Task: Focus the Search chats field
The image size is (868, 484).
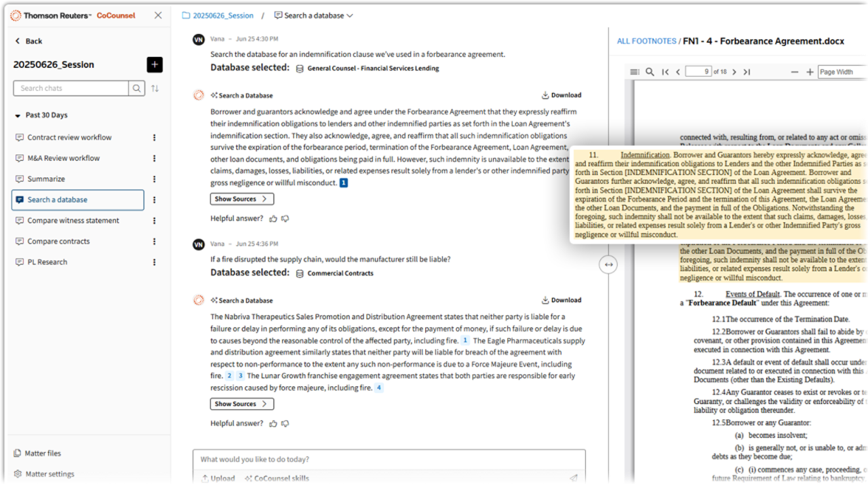Action: pyautogui.click(x=71, y=88)
